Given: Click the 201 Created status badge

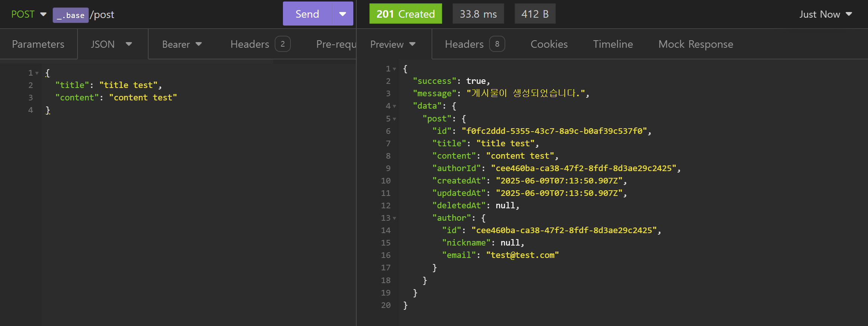Looking at the screenshot, I should coord(406,14).
